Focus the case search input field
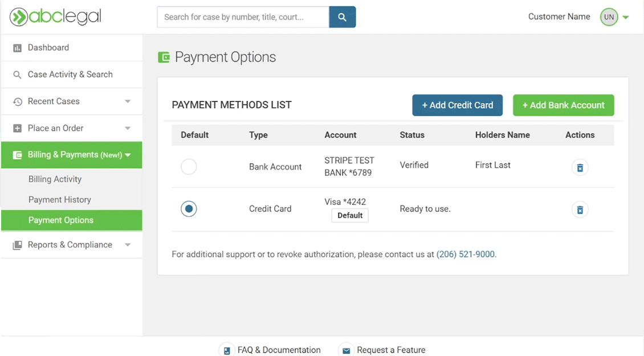 [243, 17]
